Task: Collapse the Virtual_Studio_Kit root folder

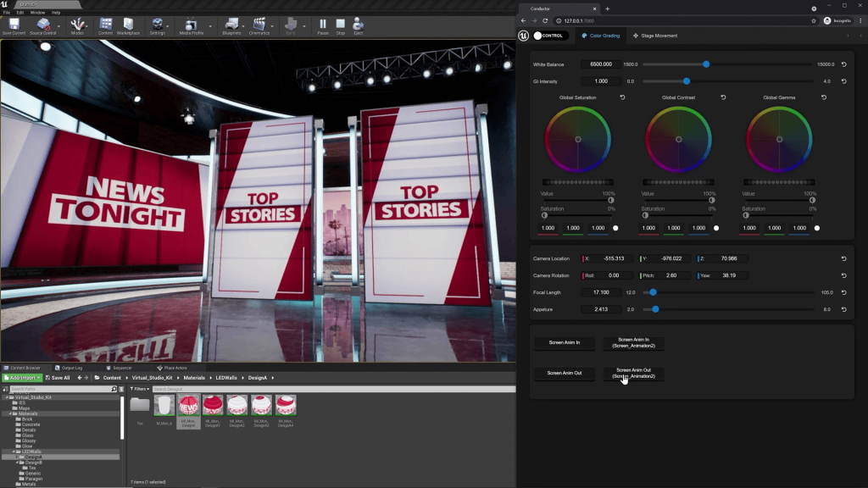Action: pyautogui.click(x=7, y=396)
